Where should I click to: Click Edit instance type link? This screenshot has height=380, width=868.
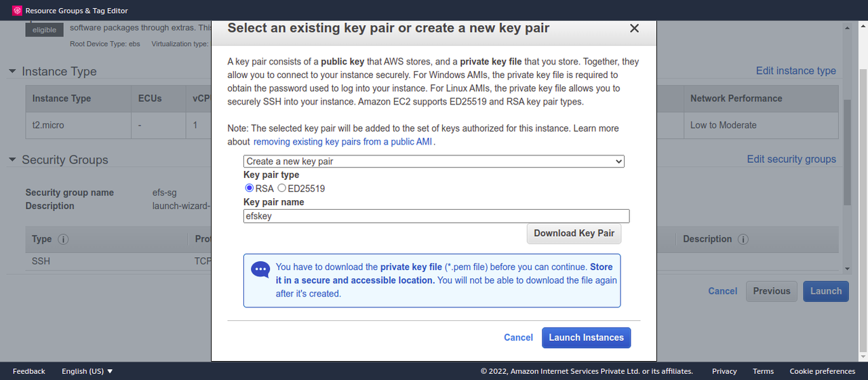tap(796, 71)
